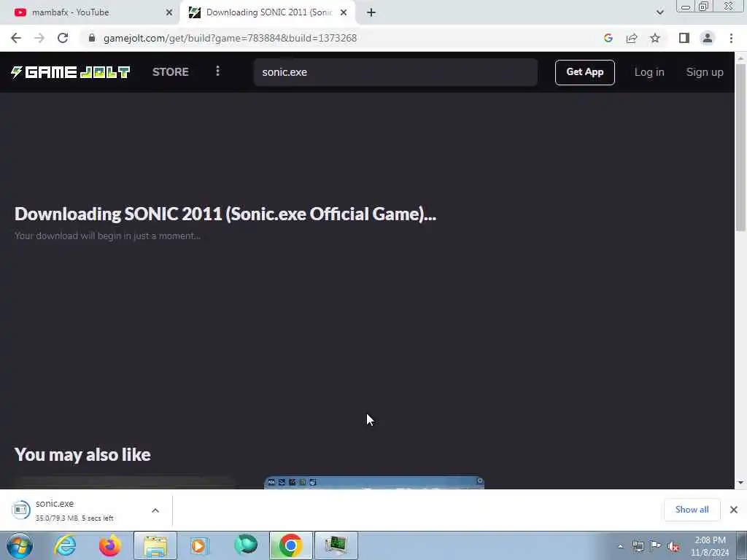Open the Sign up link
Screen dimensions: 747x560
click(x=704, y=72)
